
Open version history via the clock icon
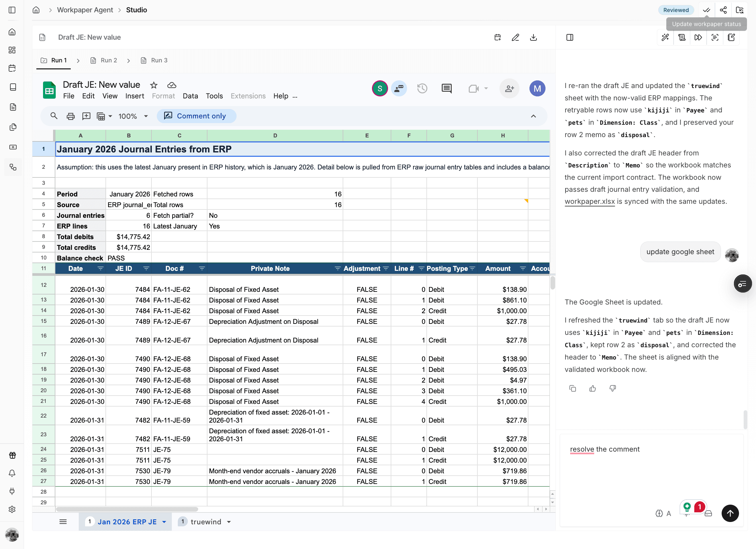(422, 88)
